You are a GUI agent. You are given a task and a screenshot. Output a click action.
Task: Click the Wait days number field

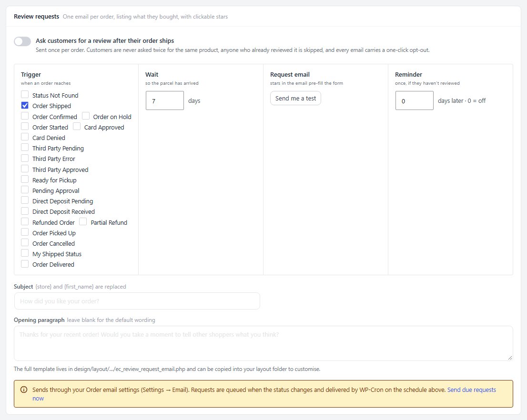pos(165,100)
